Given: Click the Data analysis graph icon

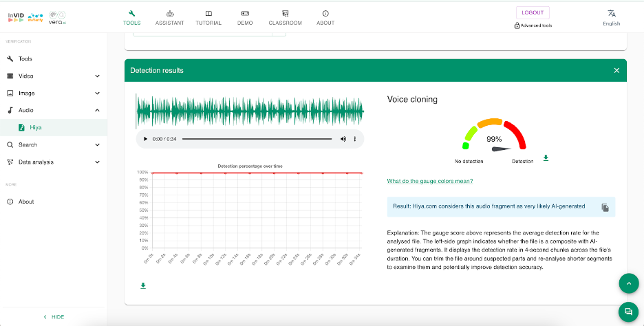Looking at the screenshot, I should coord(10,162).
